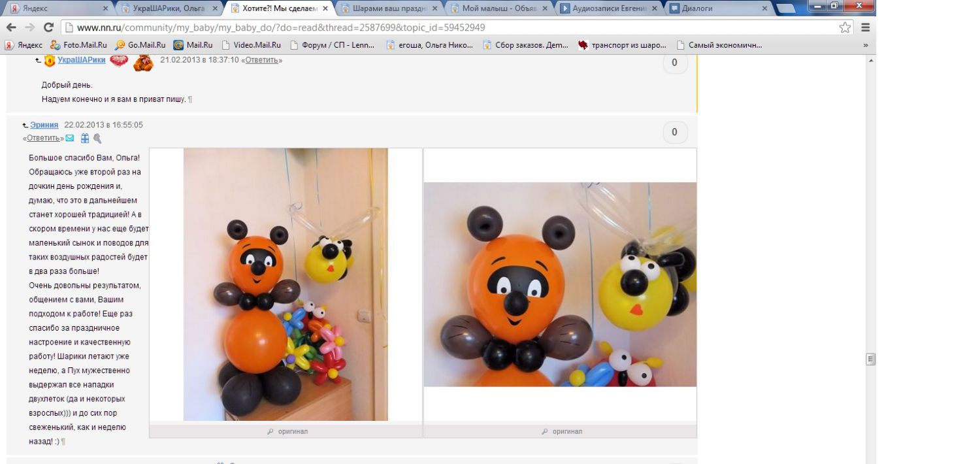980x464 pixels.
Task: Open the Chrome menu button
Action: click(866, 27)
